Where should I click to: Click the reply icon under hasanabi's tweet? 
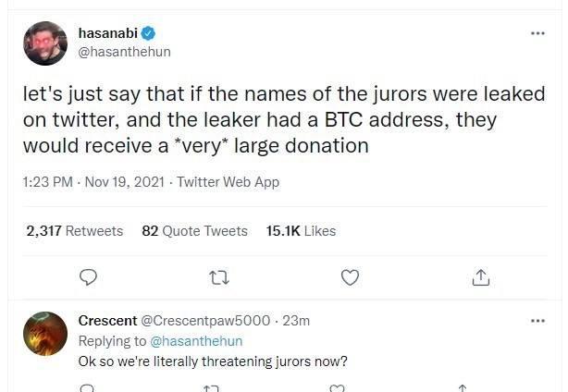89,276
